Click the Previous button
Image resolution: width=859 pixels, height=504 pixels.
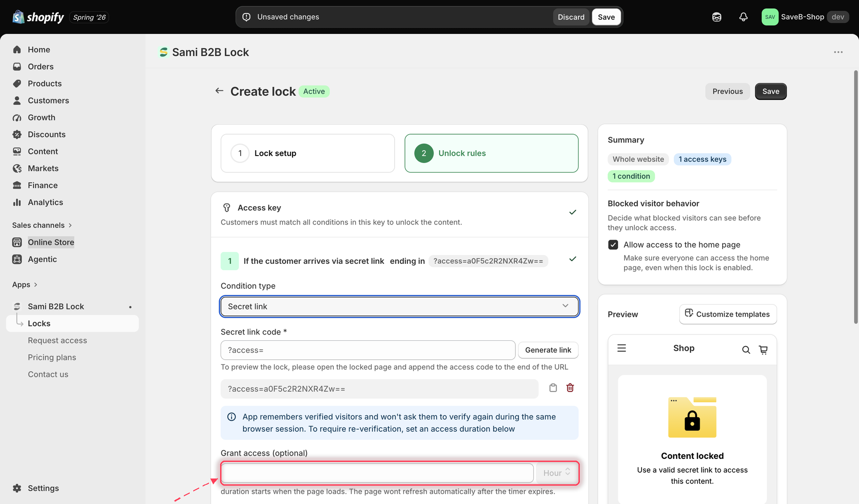pyautogui.click(x=727, y=91)
